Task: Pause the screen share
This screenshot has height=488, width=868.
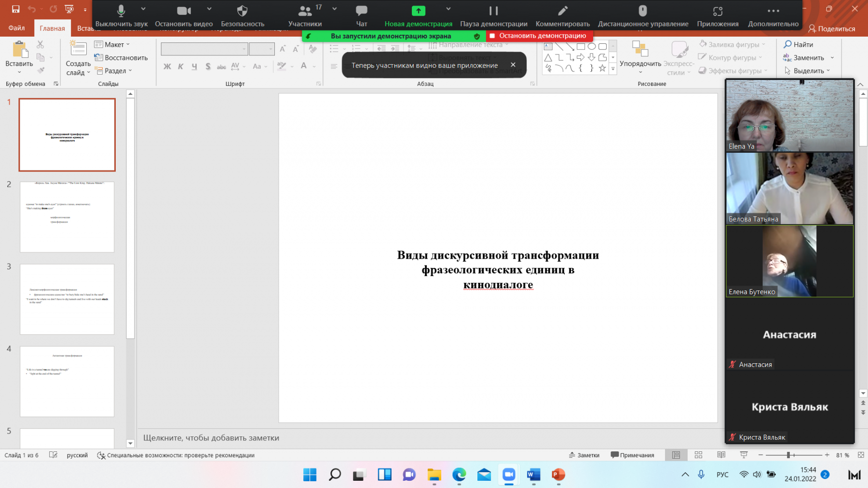Action: tap(493, 15)
